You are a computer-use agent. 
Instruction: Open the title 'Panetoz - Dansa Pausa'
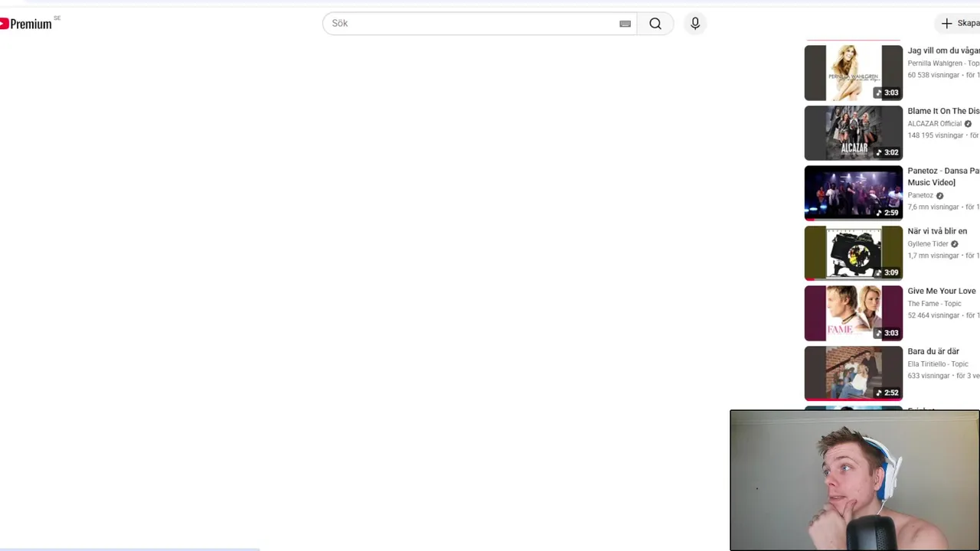tap(943, 177)
